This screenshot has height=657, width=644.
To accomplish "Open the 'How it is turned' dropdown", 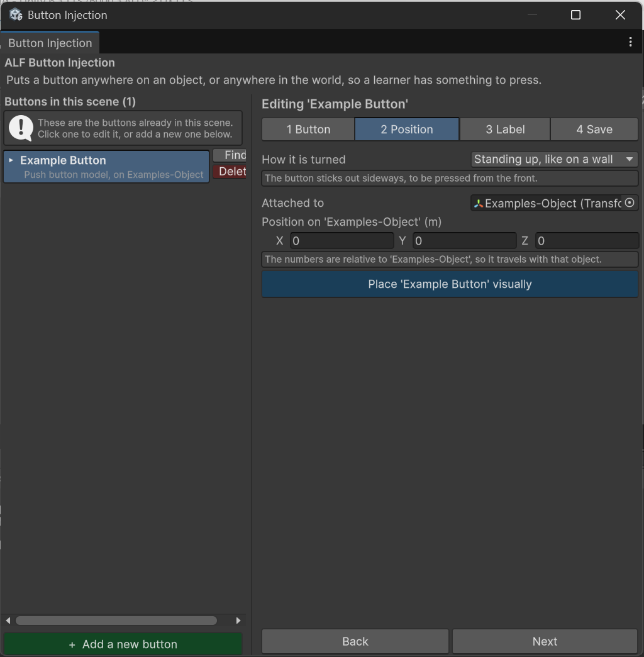I will coord(554,159).
